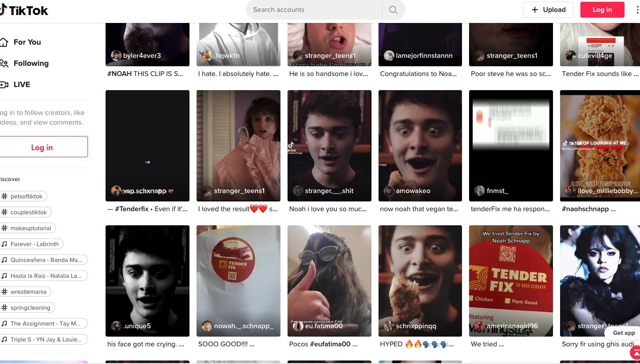Open the couplestiktok hashtag
This screenshot has height=364, width=640.
click(25, 212)
